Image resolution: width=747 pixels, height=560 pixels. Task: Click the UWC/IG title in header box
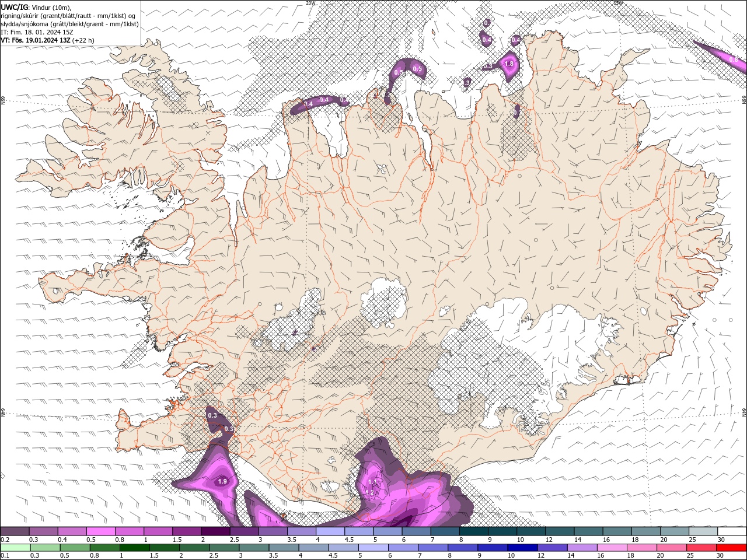(15, 7)
